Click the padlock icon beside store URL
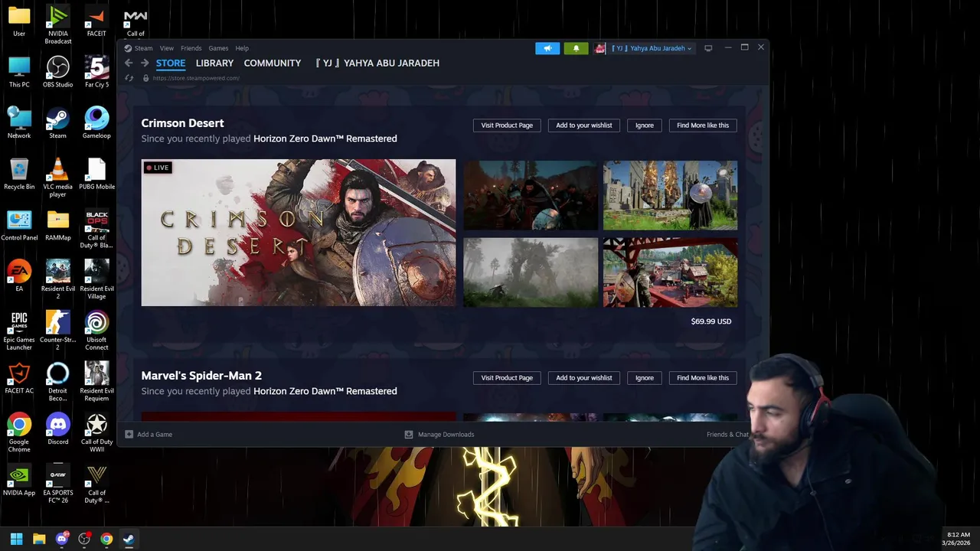 click(x=145, y=78)
